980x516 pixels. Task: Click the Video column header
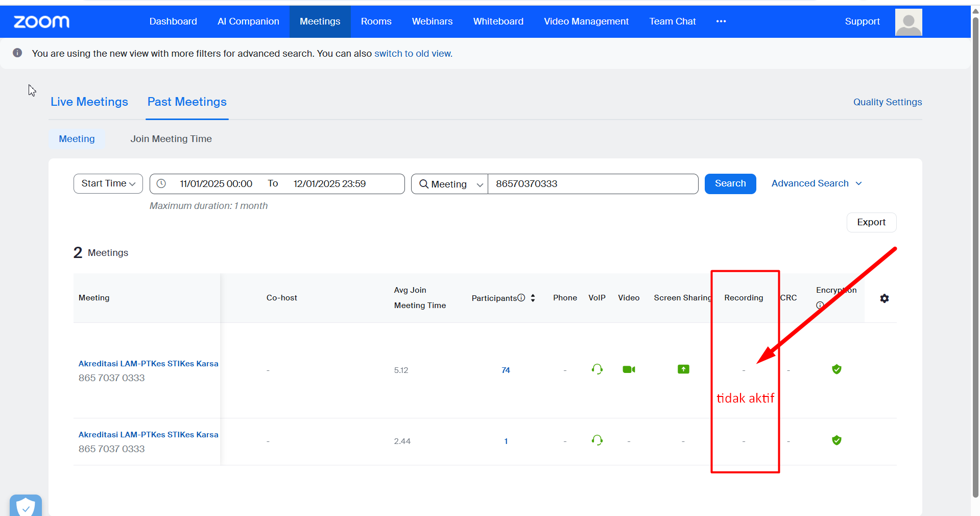(629, 298)
